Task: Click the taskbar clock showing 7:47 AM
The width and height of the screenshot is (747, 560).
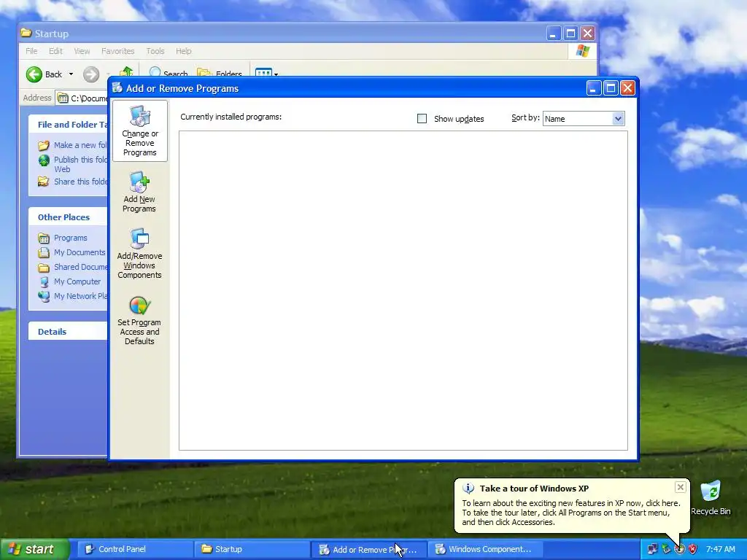Action: 720,550
